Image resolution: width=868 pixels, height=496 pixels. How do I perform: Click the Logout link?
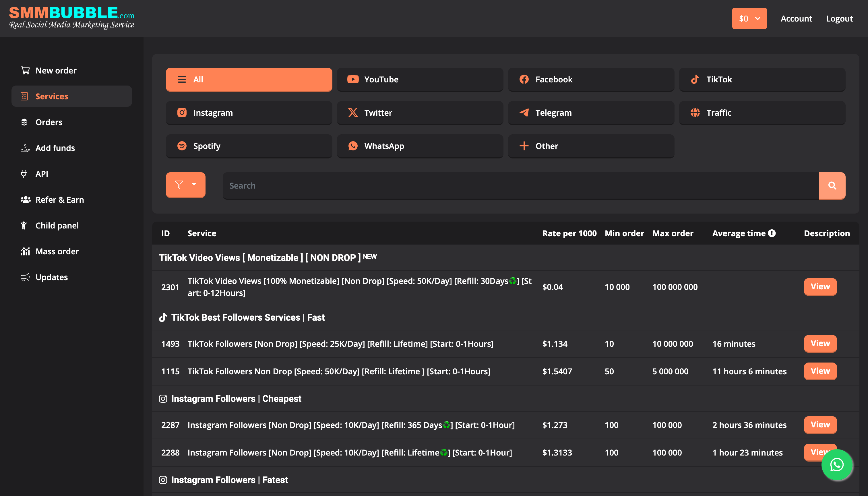click(x=839, y=18)
